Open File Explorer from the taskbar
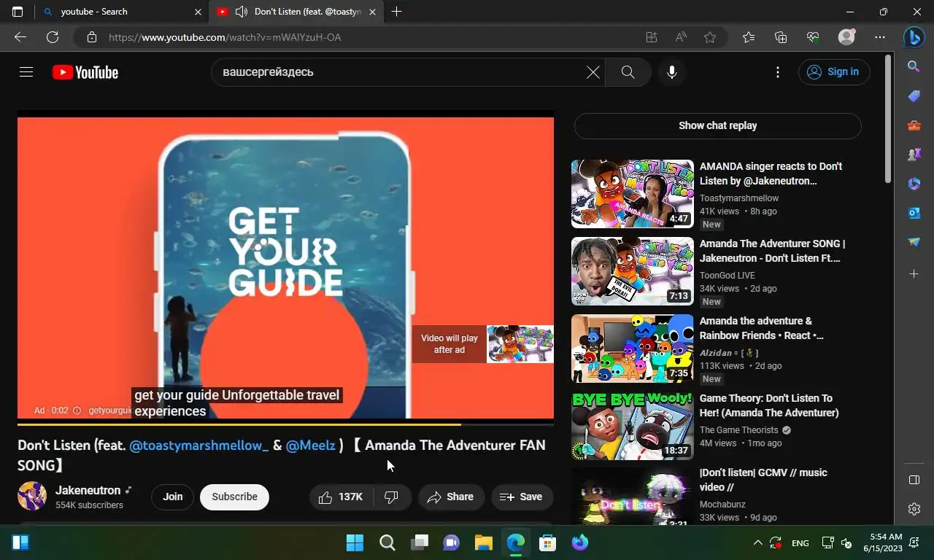This screenshot has width=934, height=560. [x=483, y=542]
